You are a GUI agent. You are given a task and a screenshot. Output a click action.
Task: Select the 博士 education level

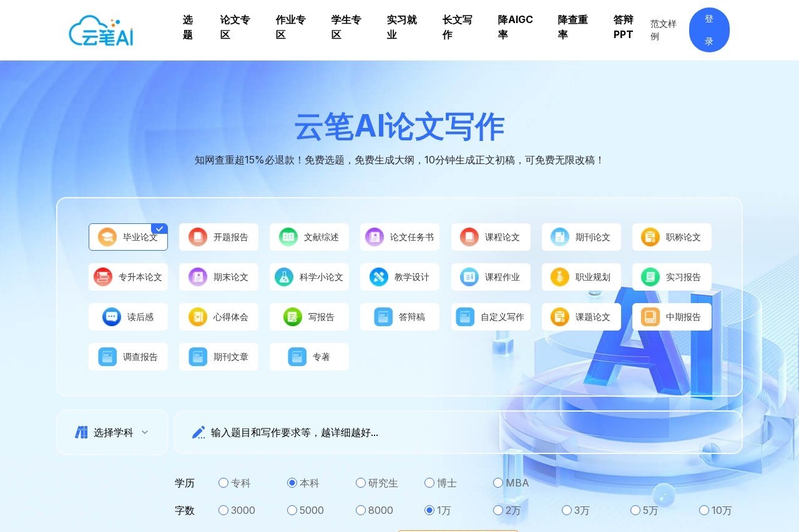(430, 483)
